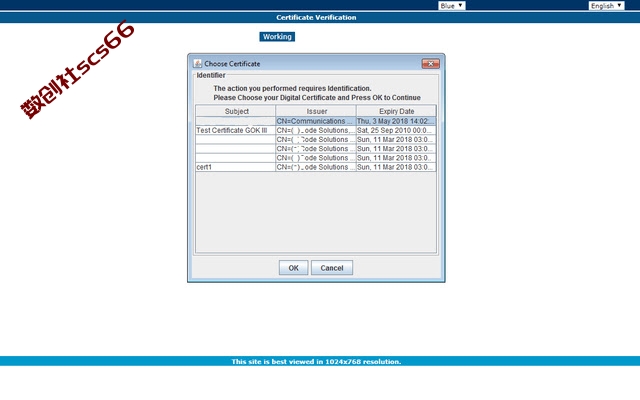Select the Sat, 25 Sep 2010 expiry cell
Viewport: 640px width, 400px height.
click(396, 130)
